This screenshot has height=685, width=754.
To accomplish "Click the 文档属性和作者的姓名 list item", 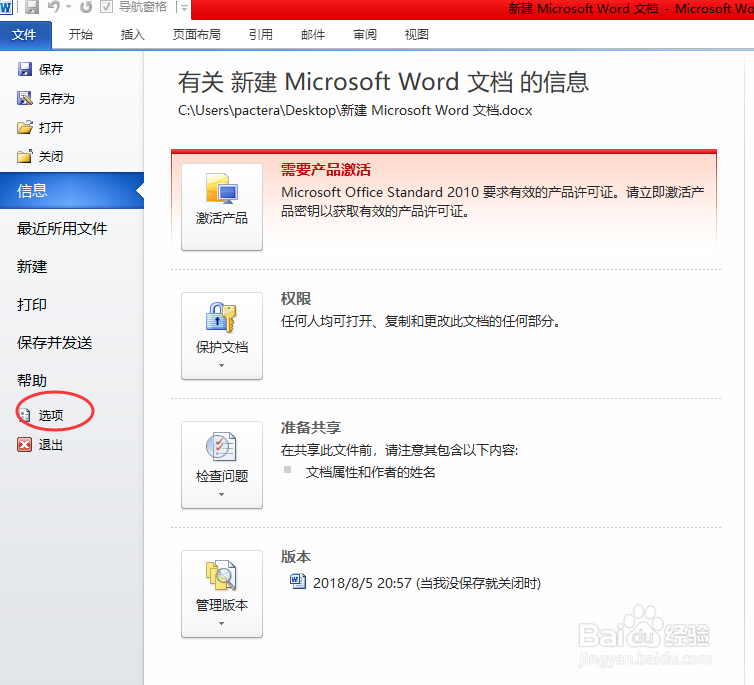I will click(x=370, y=472).
